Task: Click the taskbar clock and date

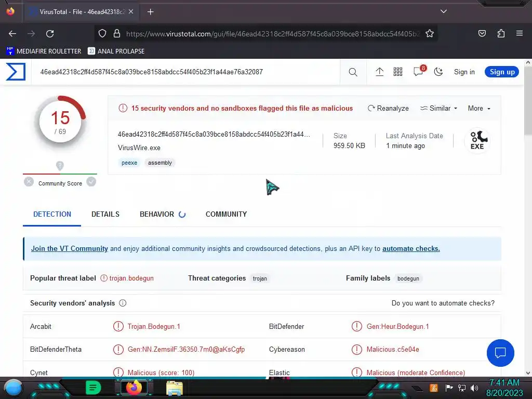Action: [x=504, y=388]
